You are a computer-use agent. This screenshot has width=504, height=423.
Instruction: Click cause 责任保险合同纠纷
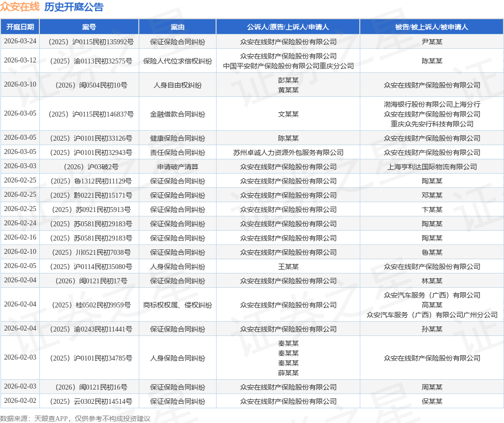[177, 152]
